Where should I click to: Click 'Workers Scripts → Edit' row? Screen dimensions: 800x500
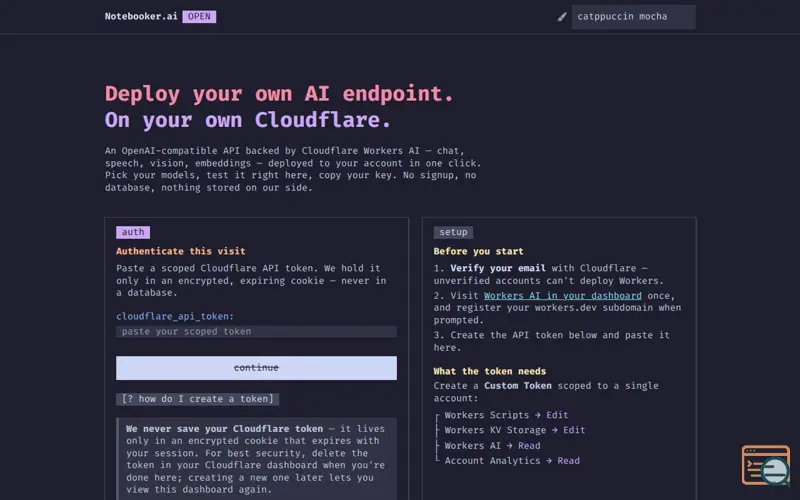pos(506,415)
